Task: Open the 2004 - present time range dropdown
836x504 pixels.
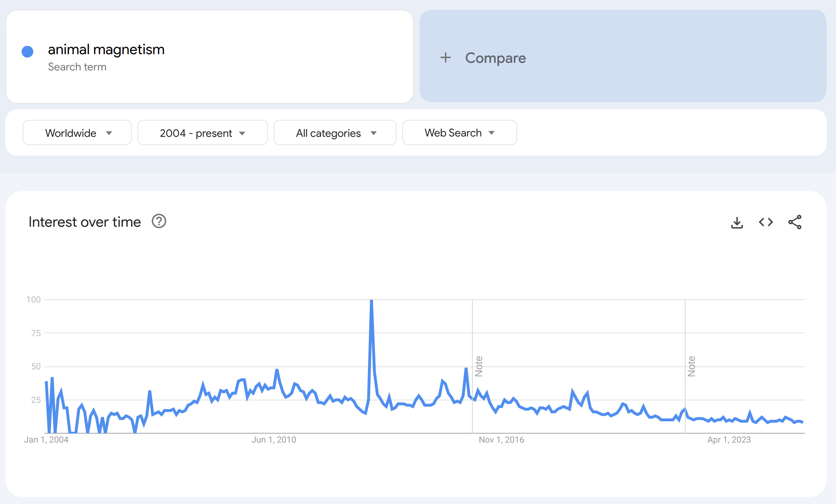Action: (x=203, y=133)
